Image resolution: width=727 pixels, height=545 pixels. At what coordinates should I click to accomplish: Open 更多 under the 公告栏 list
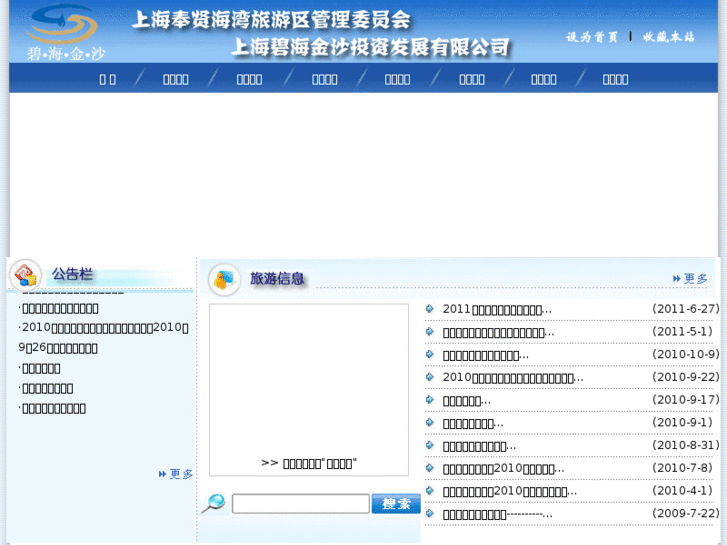(176, 474)
